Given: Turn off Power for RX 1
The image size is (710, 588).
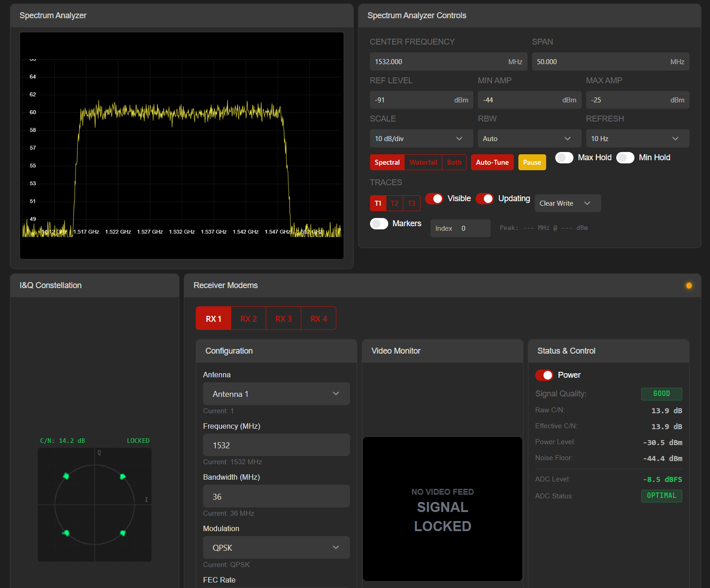Looking at the screenshot, I should coord(544,375).
